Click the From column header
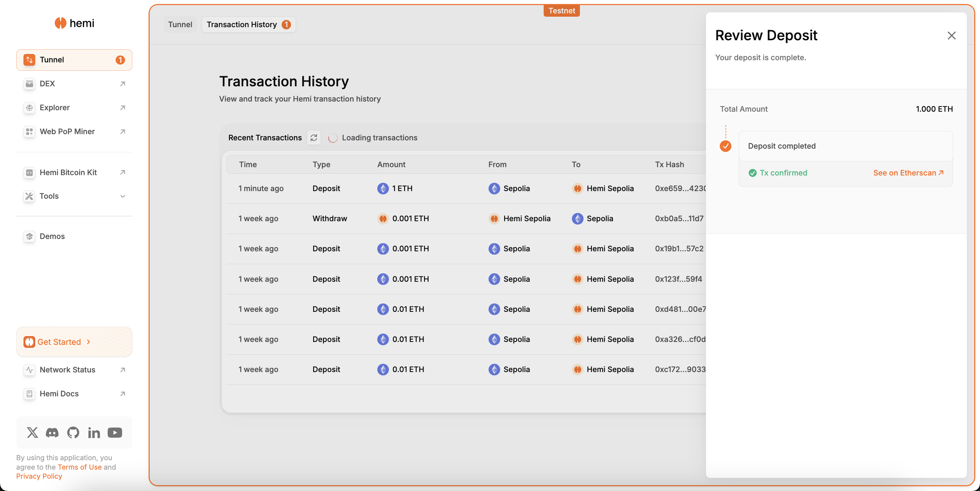The width and height of the screenshot is (980, 491). [497, 164]
